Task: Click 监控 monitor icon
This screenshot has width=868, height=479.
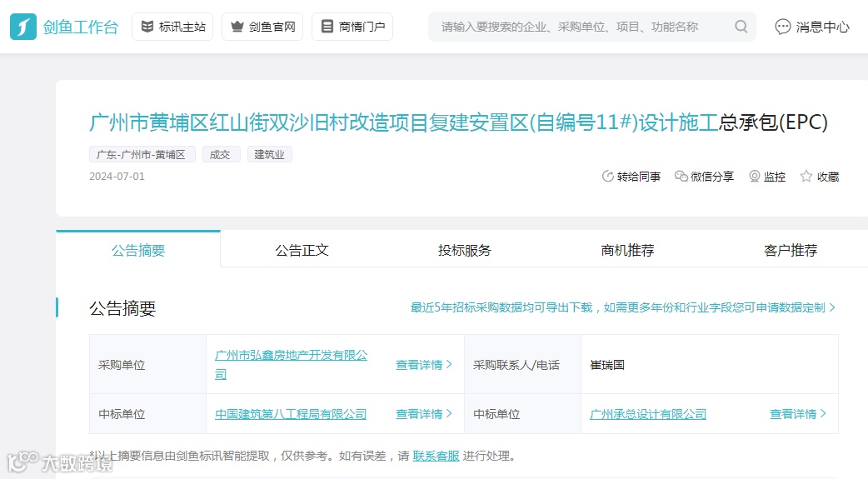Action: click(755, 176)
